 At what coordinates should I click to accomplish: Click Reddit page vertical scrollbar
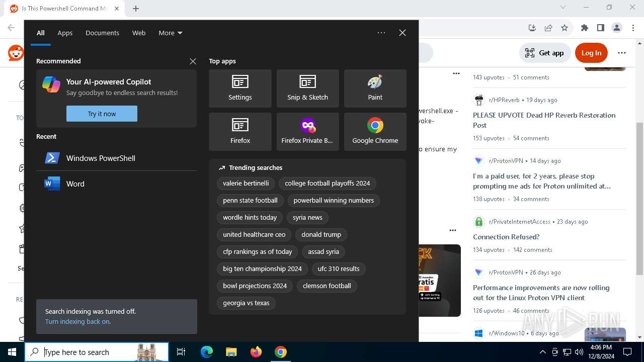(x=640, y=199)
